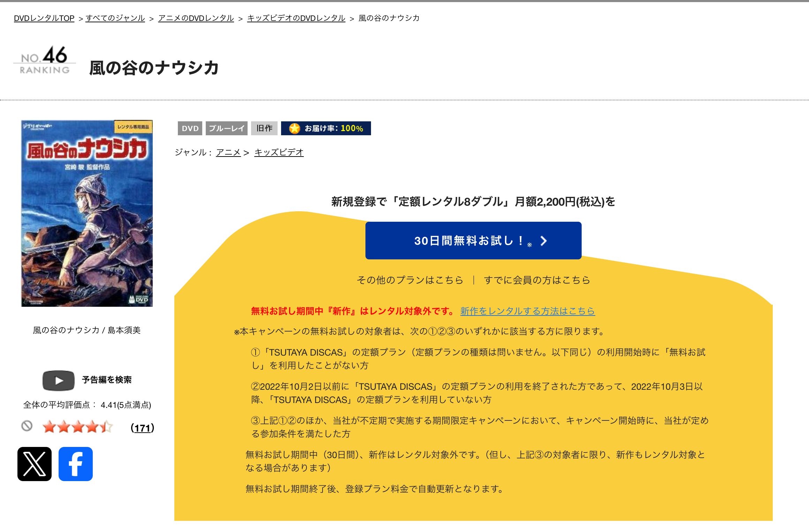Select the ブルーレイ format tag
Screen dimensions: 809x532
tap(227, 128)
